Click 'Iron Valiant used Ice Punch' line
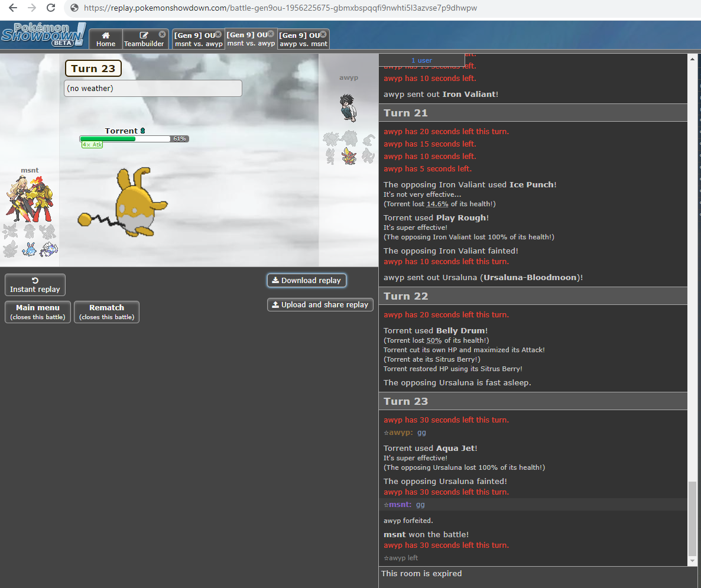Screen dimensions: 701x588 coord(470,184)
